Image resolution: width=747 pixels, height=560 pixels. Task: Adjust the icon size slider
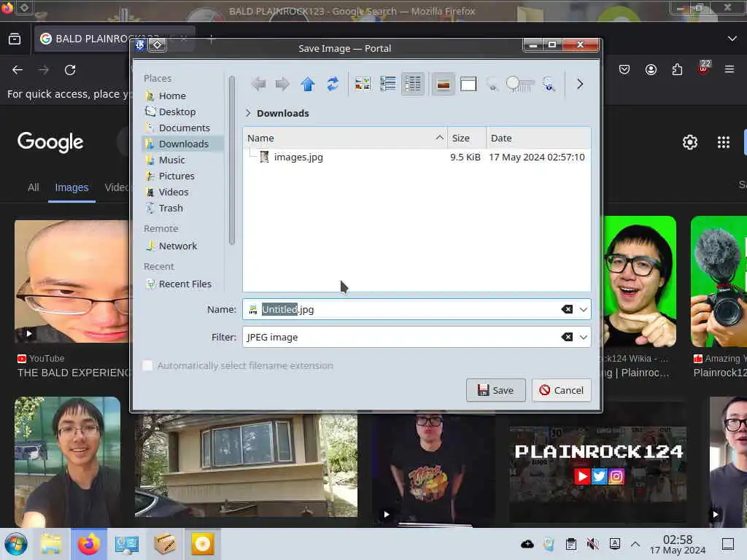[x=519, y=85]
